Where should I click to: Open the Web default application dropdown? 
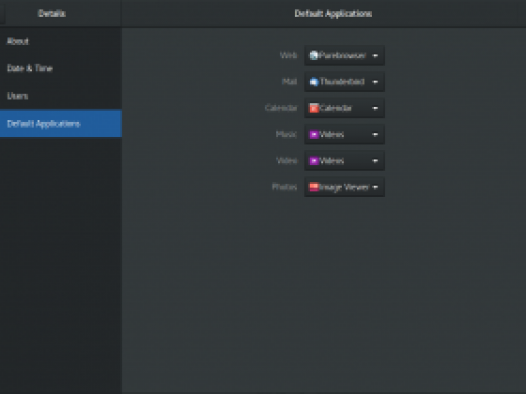pos(344,55)
